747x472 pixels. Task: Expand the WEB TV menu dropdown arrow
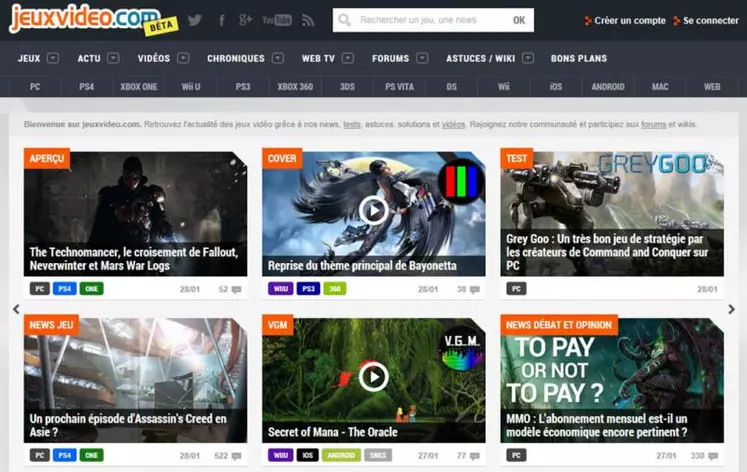click(x=348, y=58)
